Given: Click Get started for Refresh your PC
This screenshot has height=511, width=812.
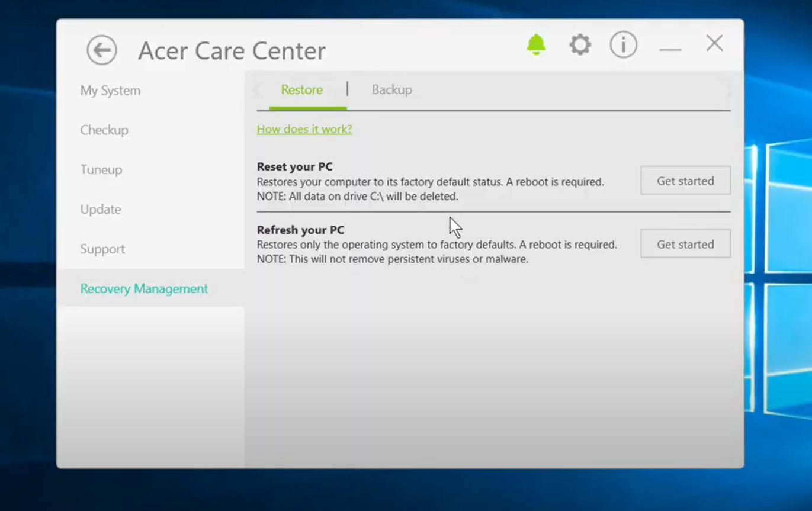Looking at the screenshot, I should (685, 244).
